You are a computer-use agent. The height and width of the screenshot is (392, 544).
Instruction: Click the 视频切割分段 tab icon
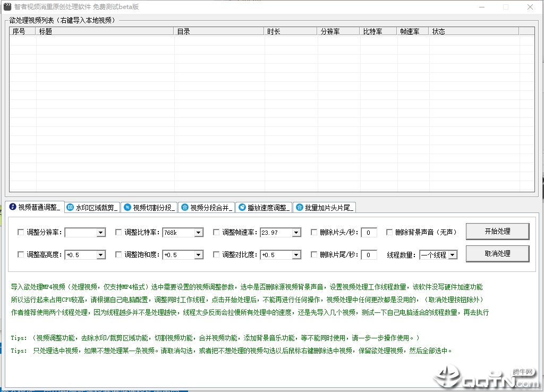tap(127, 208)
